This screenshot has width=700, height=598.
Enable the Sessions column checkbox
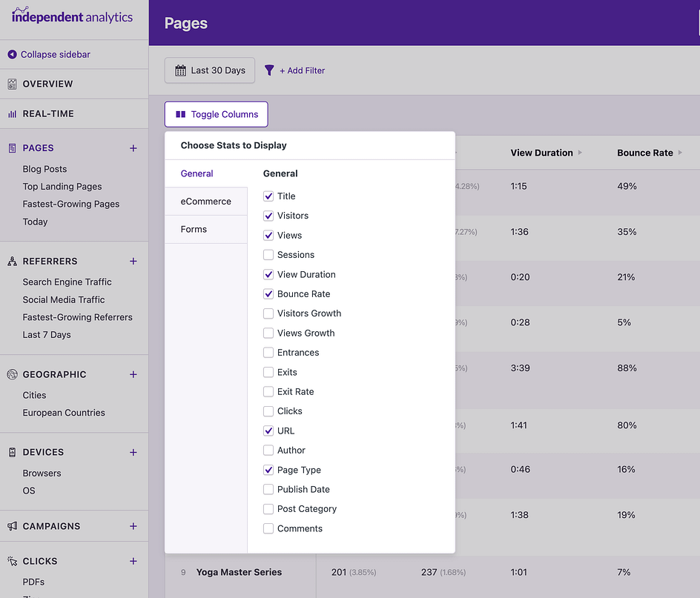click(268, 255)
